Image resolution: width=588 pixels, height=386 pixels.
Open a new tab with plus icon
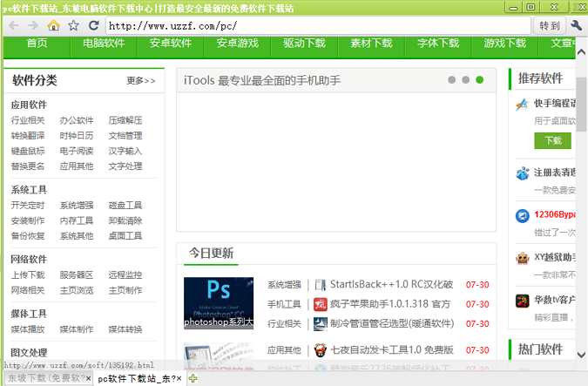[193, 378]
